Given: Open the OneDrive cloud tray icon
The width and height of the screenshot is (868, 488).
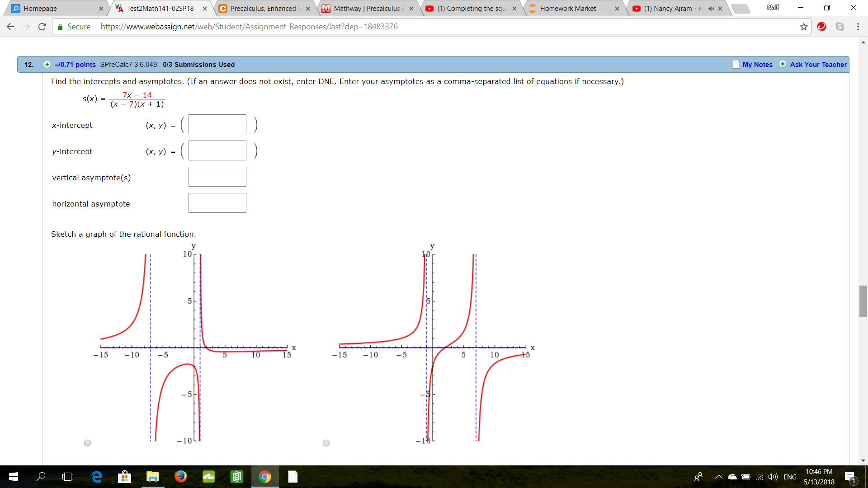Looking at the screenshot, I should [732, 477].
